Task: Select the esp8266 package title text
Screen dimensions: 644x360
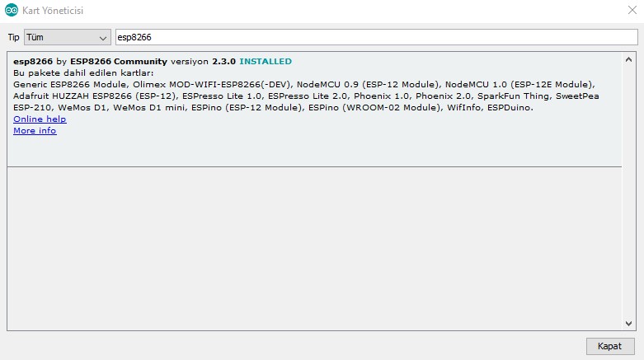Action: [x=33, y=62]
